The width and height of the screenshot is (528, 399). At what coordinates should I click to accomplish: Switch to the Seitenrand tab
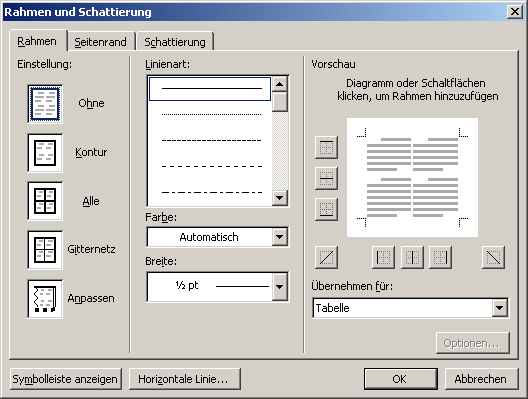click(x=101, y=42)
